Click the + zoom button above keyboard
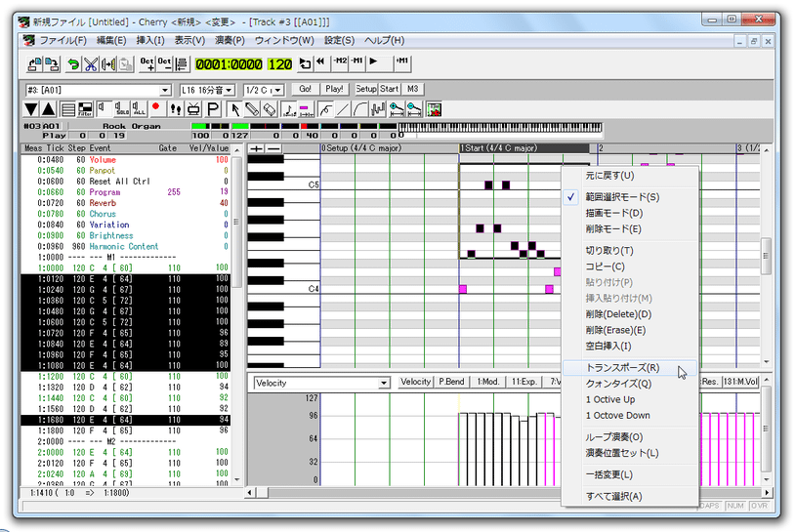Screen dimensions: 796x532 tap(257, 148)
